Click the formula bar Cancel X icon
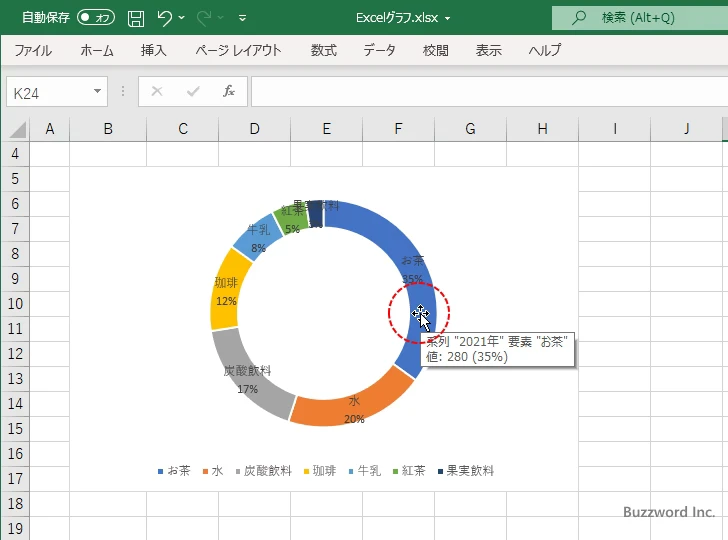The image size is (728, 540). tap(157, 91)
